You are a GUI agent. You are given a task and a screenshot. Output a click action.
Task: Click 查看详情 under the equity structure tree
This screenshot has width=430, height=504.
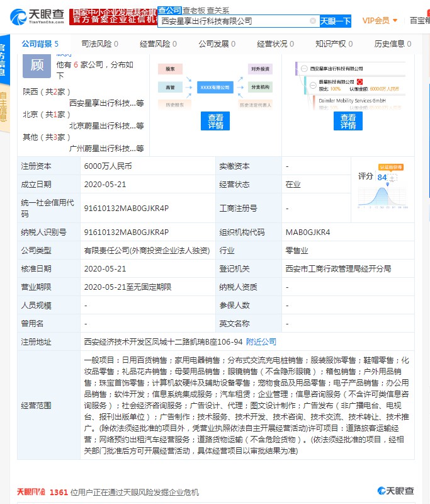(x=348, y=121)
